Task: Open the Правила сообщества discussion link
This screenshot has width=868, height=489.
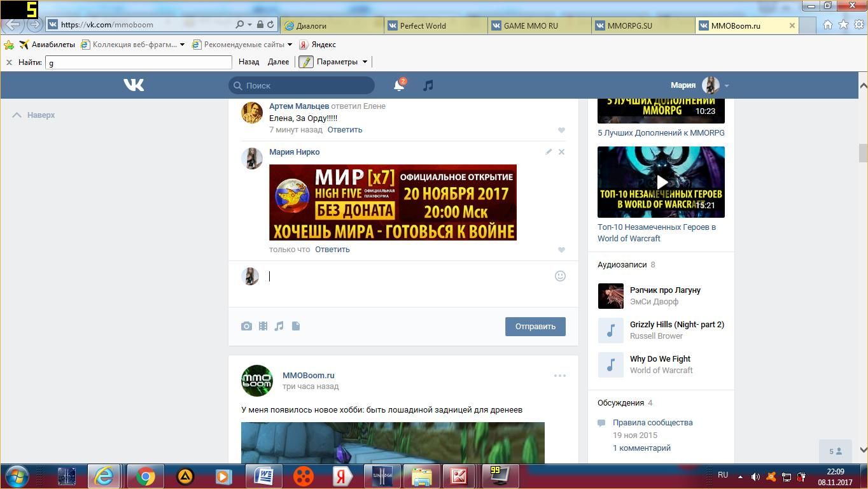Action: 652,422
